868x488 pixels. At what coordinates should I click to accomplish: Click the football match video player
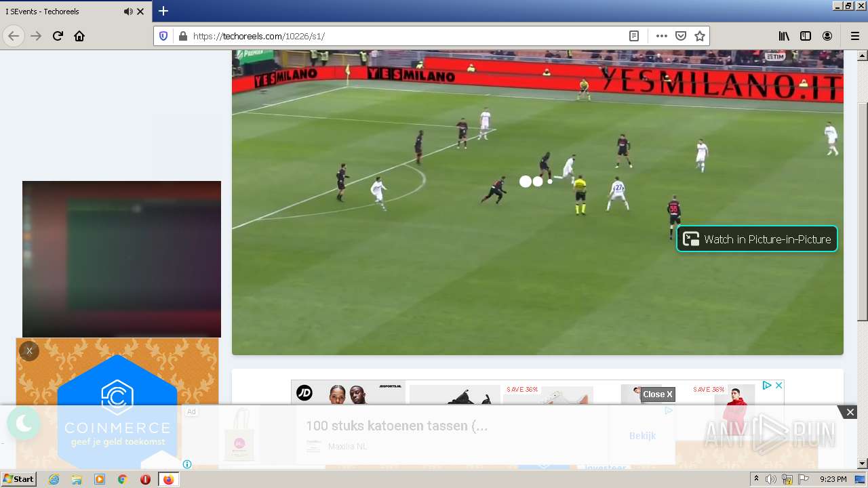click(x=537, y=202)
